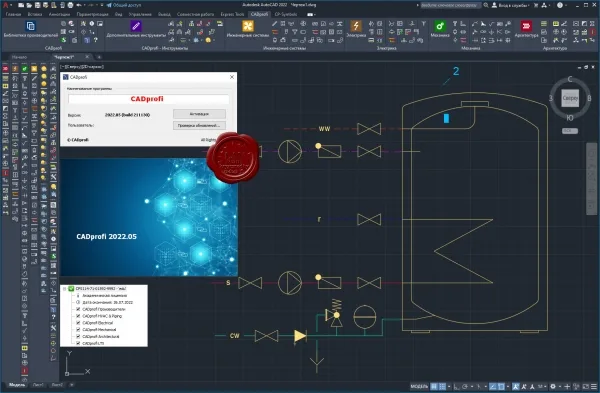
Task: Click the Общий доступ share button
Action: tap(124, 5)
